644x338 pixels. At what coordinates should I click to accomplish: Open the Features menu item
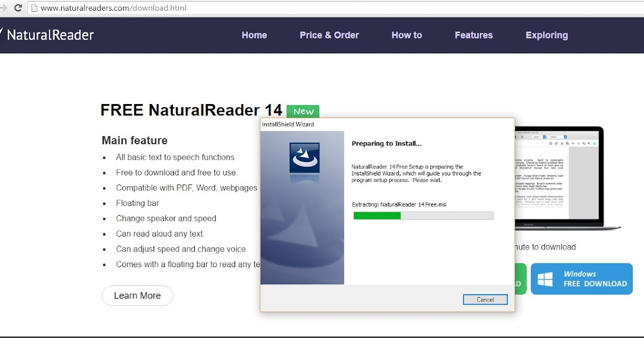pos(473,35)
